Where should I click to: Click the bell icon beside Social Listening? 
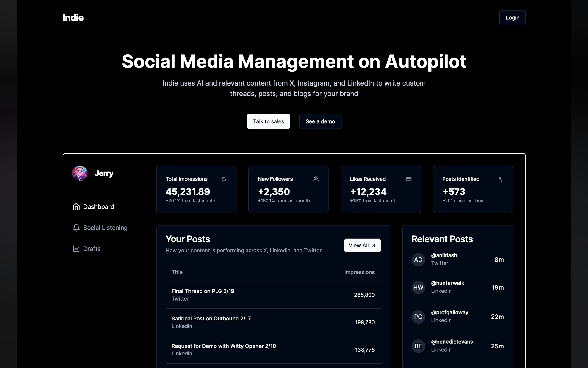coord(76,228)
